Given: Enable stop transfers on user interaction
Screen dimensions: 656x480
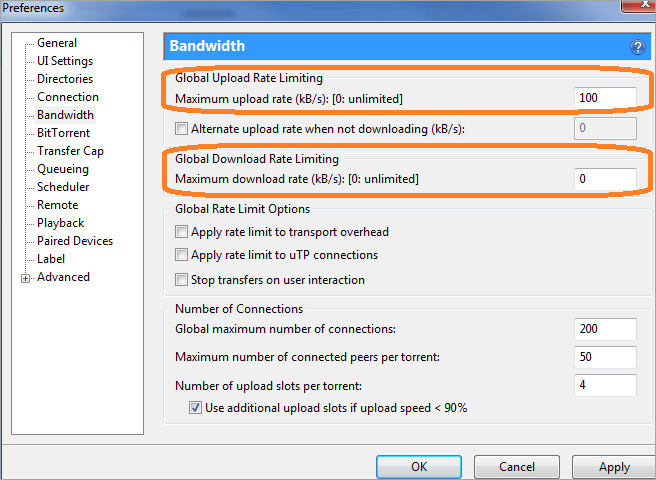Looking at the screenshot, I should tap(181, 280).
